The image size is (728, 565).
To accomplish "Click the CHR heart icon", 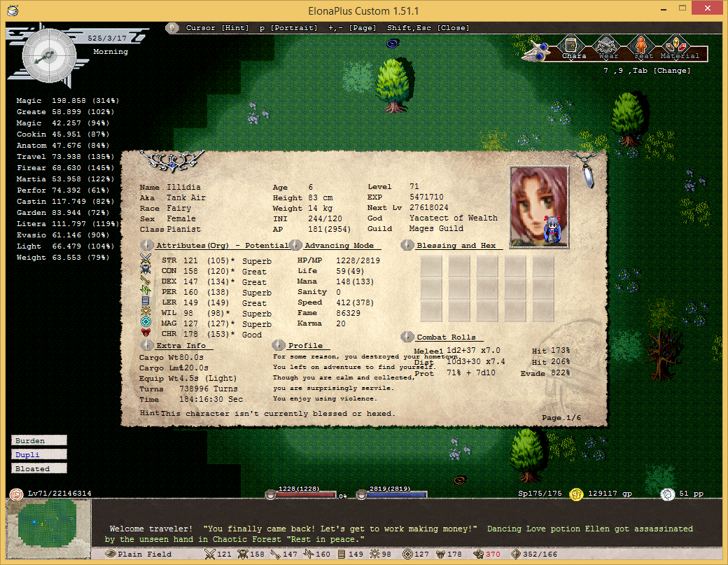I will click(x=146, y=333).
